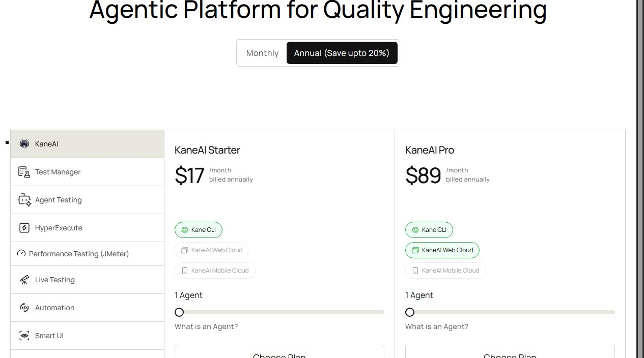
Task: Click the HyperExecute lightning bolt icon
Action: [24, 228]
